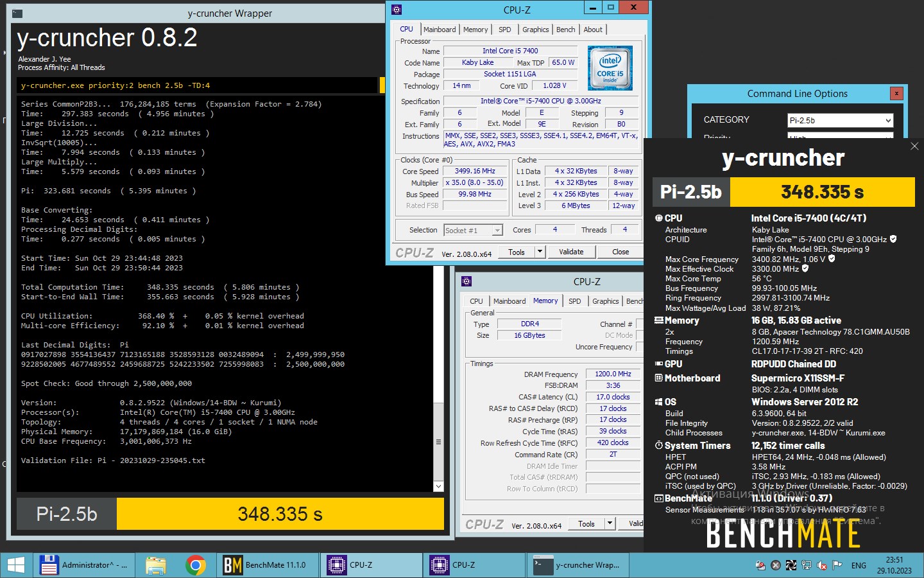Open the Administrator taskbar item
The width and height of the screenshot is (924, 578).
(x=84, y=565)
